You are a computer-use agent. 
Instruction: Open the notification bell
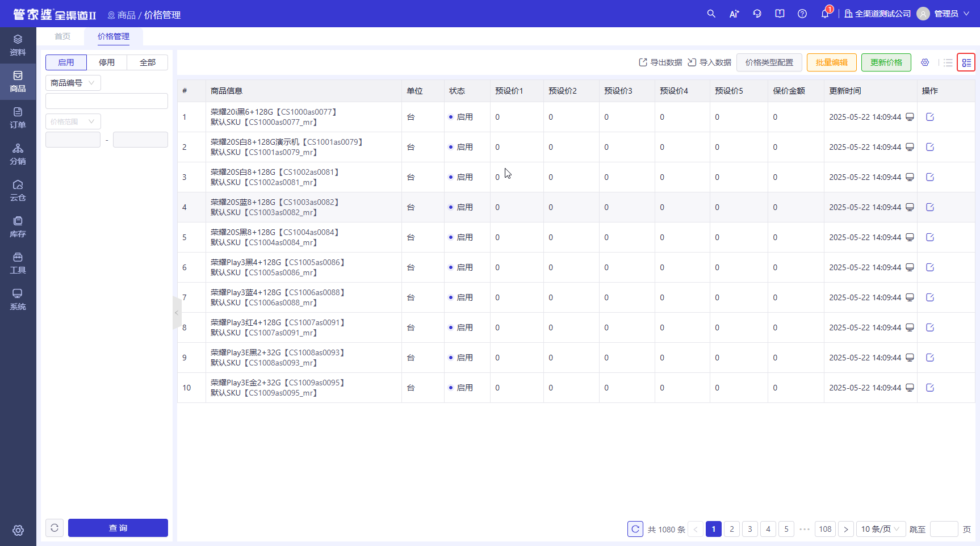point(825,14)
